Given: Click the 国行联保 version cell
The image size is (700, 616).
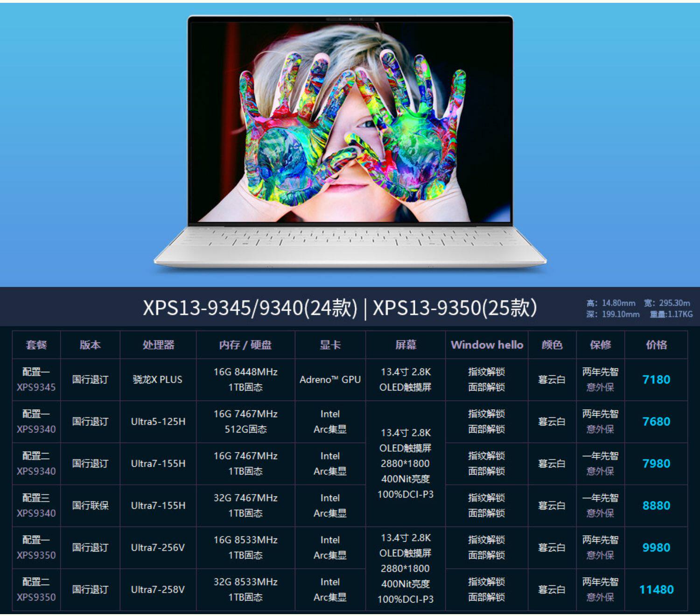Looking at the screenshot, I should [90, 505].
